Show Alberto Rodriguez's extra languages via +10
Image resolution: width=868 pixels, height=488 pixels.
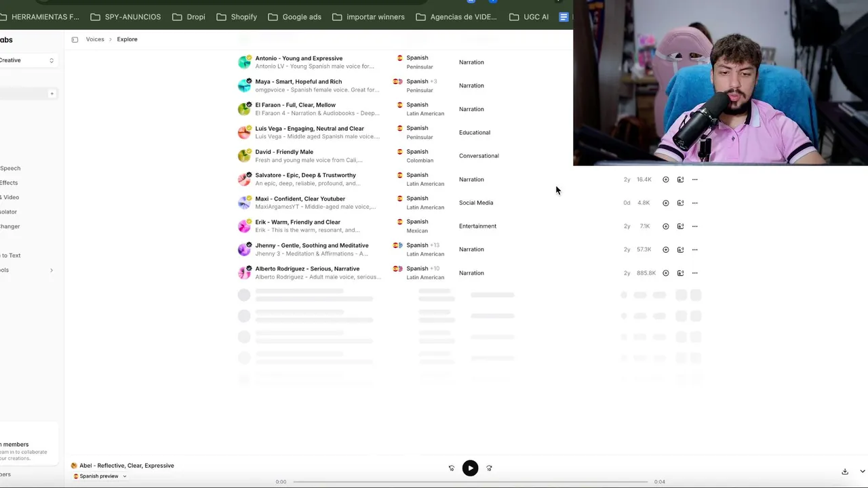point(435,268)
